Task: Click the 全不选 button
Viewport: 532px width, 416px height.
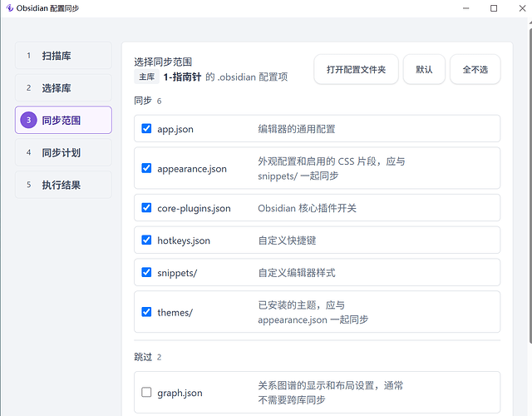Action: point(475,69)
